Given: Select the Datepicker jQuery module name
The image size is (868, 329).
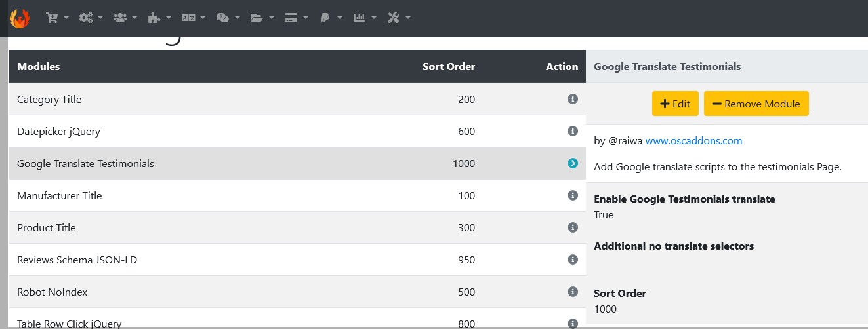Looking at the screenshot, I should coord(58,132).
